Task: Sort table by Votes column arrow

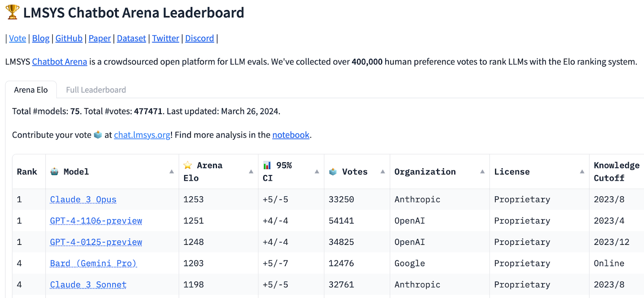Action: (383, 172)
